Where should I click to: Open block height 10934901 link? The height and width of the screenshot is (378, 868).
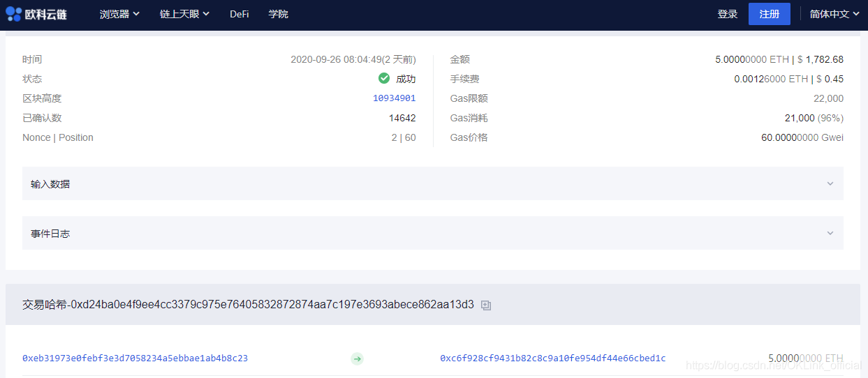(x=395, y=98)
